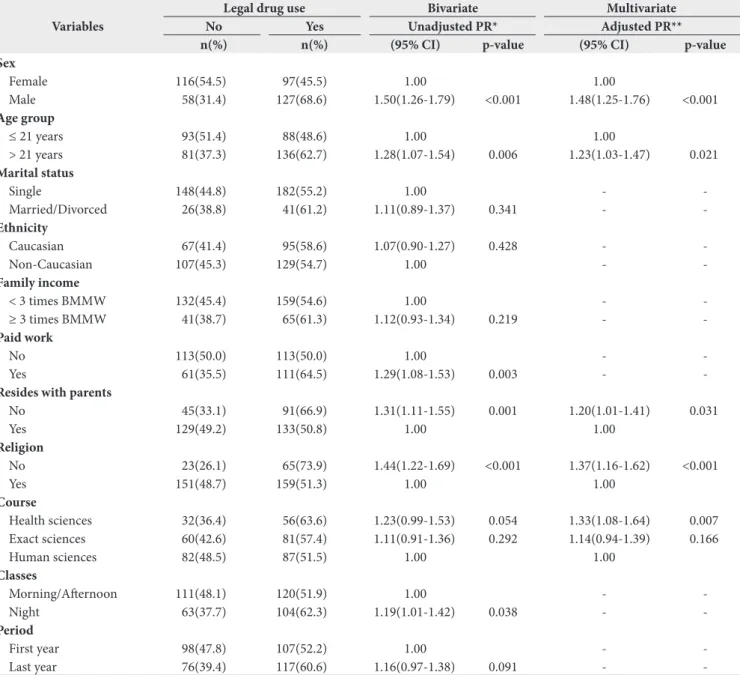
Task: Select the 'Non-Caucasian' row label
Action: point(50,264)
